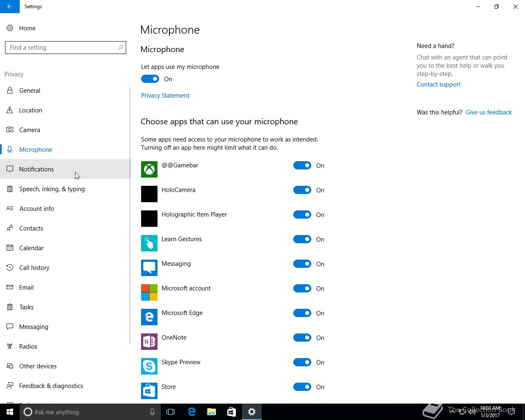Click the Radios antenna icon
The image size is (525, 420).
coord(10,346)
